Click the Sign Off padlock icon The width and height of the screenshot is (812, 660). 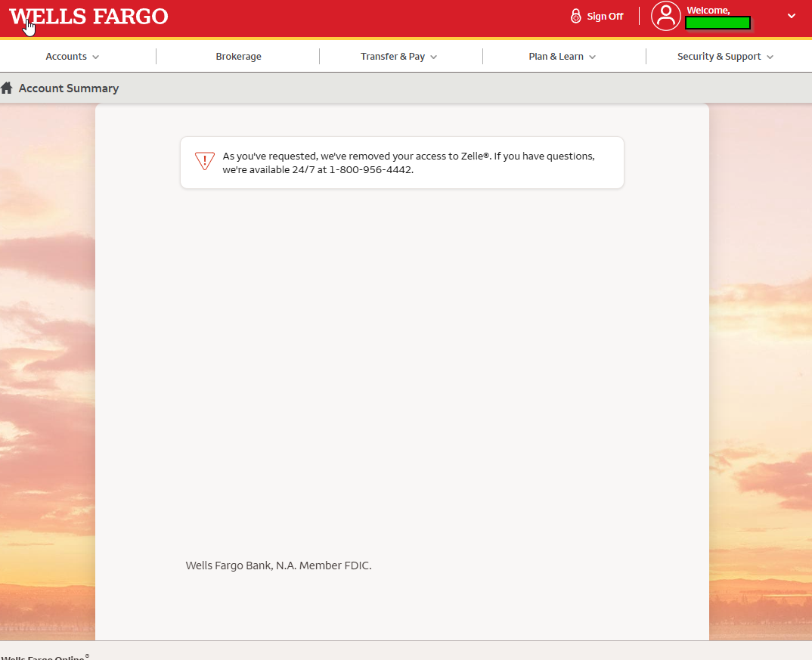[576, 17]
